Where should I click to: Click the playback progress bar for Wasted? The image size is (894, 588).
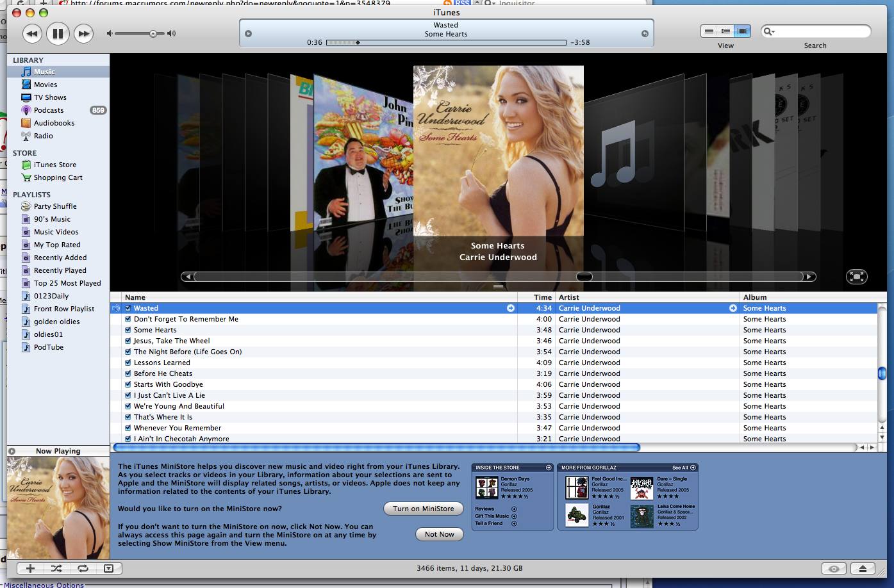point(446,42)
